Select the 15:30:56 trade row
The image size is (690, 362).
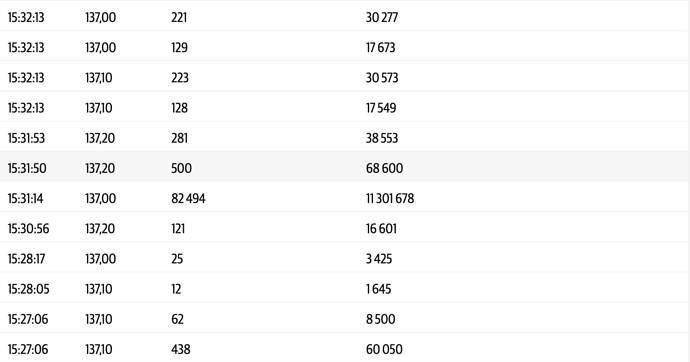point(345,228)
